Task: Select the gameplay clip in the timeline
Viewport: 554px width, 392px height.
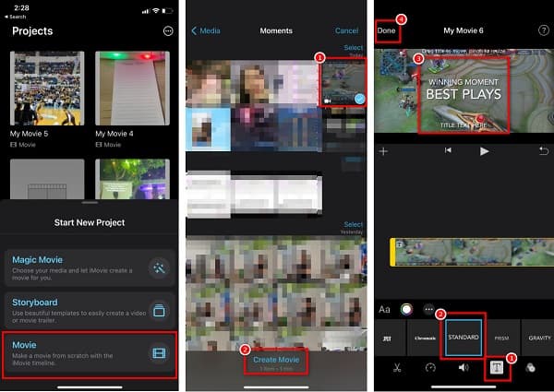Action: tap(472, 252)
